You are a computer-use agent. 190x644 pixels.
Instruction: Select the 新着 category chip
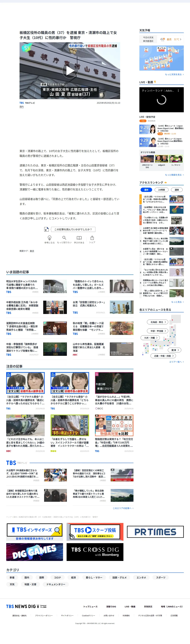click(12, 578)
